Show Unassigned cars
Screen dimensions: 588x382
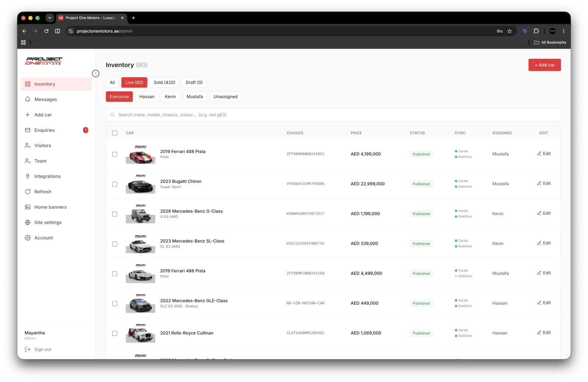[x=225, y=97]
